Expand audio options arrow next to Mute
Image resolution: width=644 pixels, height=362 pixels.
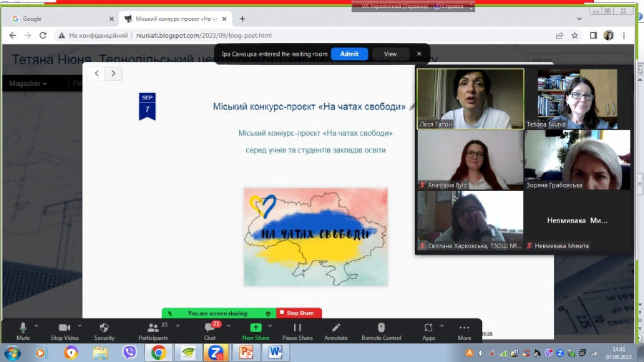pyautogui.click(x=38, y=325)
